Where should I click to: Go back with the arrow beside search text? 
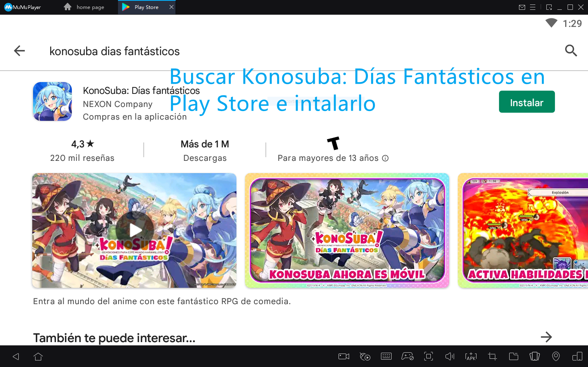click(20, 51)
